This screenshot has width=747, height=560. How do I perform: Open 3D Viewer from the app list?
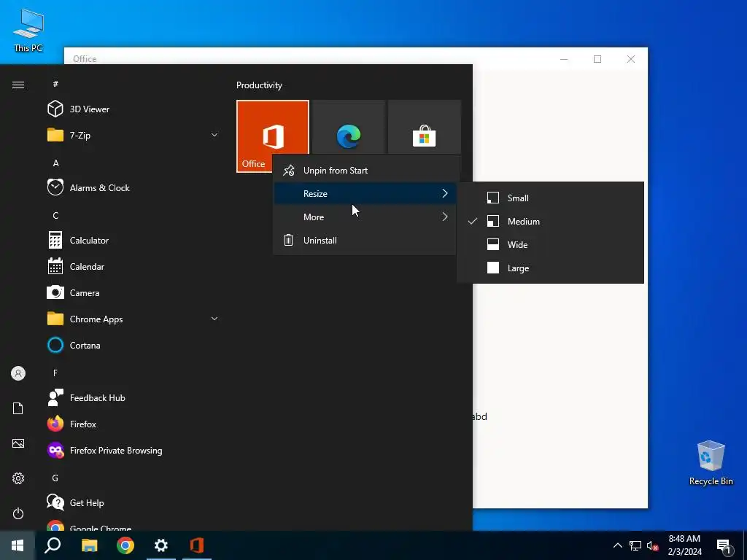click(x=133, y=109)
